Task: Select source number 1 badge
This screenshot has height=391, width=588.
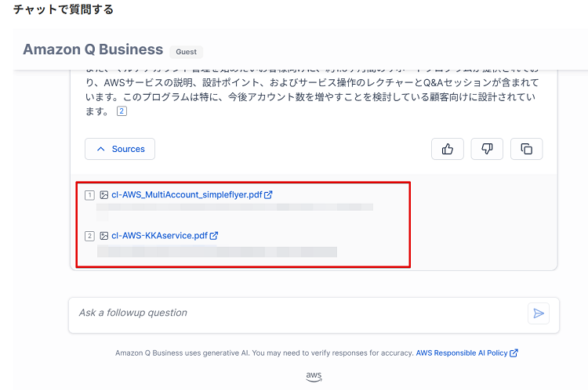Action: [89, 195]
